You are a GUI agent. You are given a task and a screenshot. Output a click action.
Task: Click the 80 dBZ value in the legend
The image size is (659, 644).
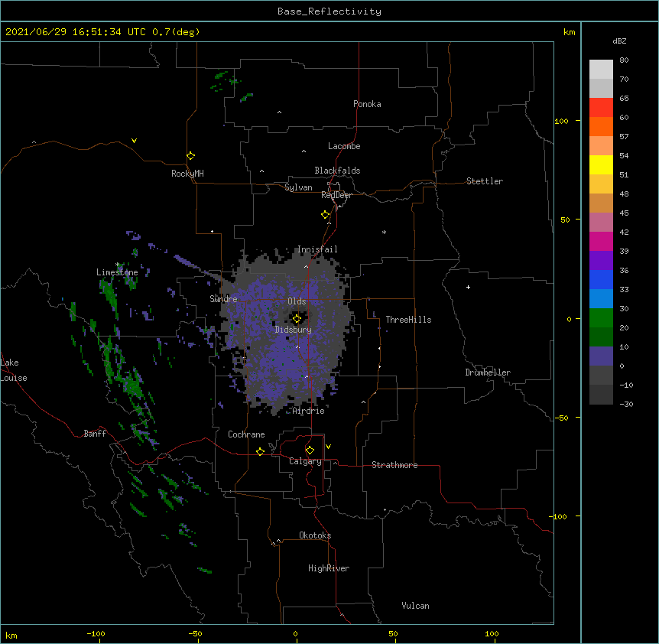tap(624, 60)
